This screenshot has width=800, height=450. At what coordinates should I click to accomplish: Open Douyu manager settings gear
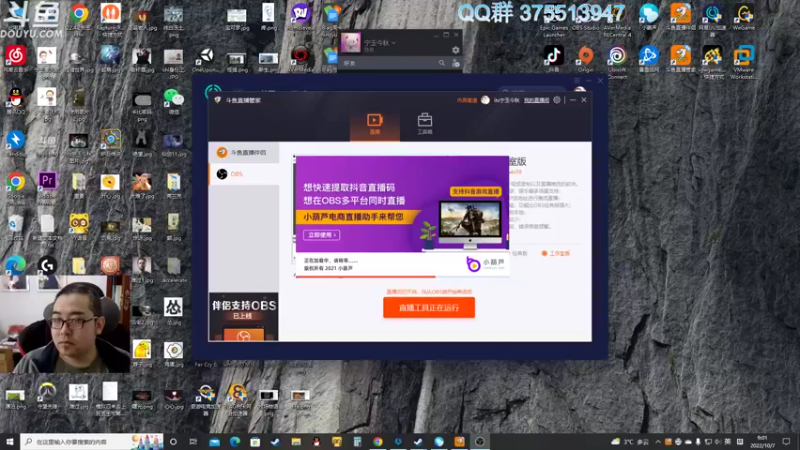pyautogui.click(x=557, y=100)
